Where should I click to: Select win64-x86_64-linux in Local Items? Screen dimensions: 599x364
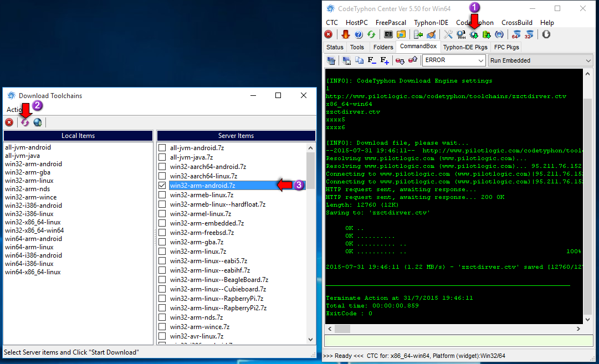pos(33,272)
